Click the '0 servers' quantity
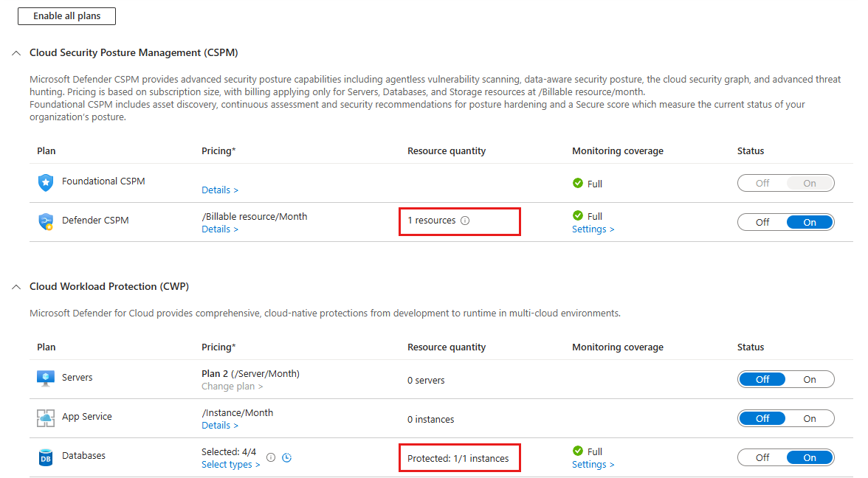This screenshot has width=868, height=478. (x=426, y=380)
